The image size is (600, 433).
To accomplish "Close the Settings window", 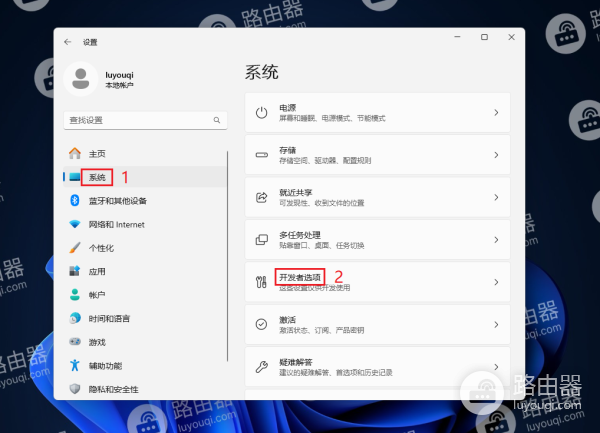I will click(511, 37).
